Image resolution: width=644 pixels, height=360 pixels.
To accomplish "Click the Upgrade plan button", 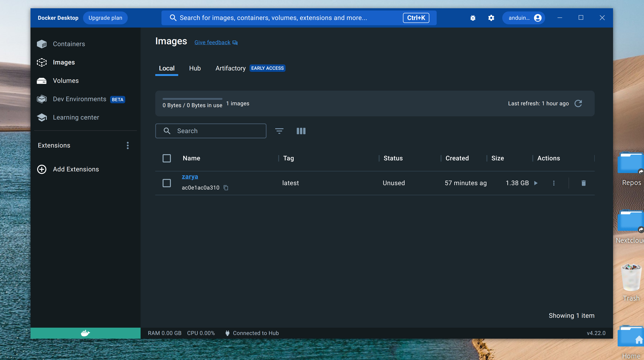I will [x=105, y=18].
